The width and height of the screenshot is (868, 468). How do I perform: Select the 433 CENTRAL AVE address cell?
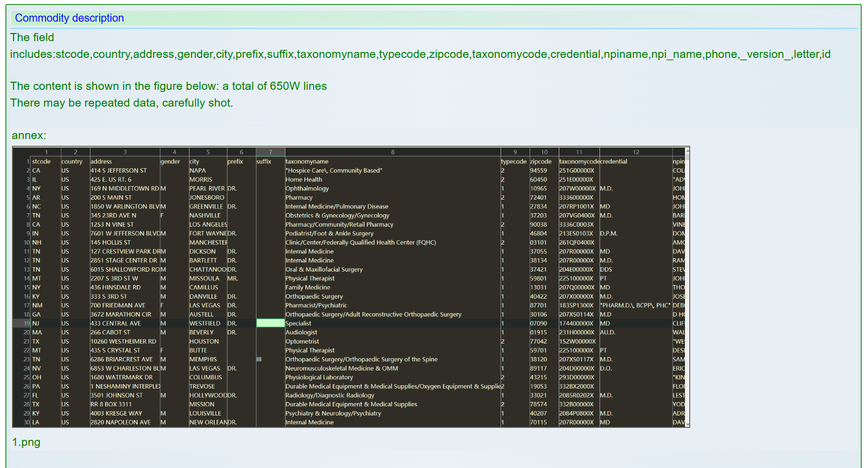coord(115,324)
